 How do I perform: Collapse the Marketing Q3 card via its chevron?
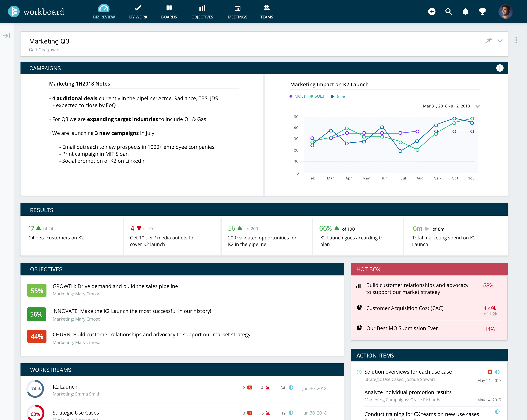pos(500,41)
